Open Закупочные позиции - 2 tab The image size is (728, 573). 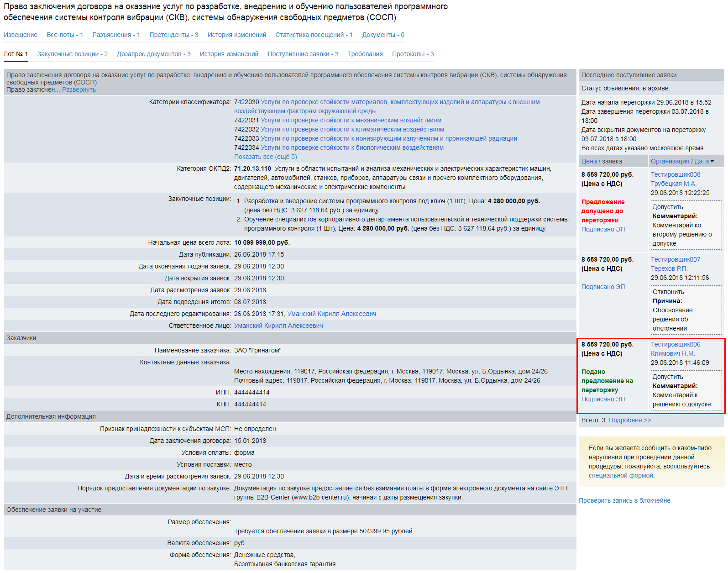coord(72,54)
